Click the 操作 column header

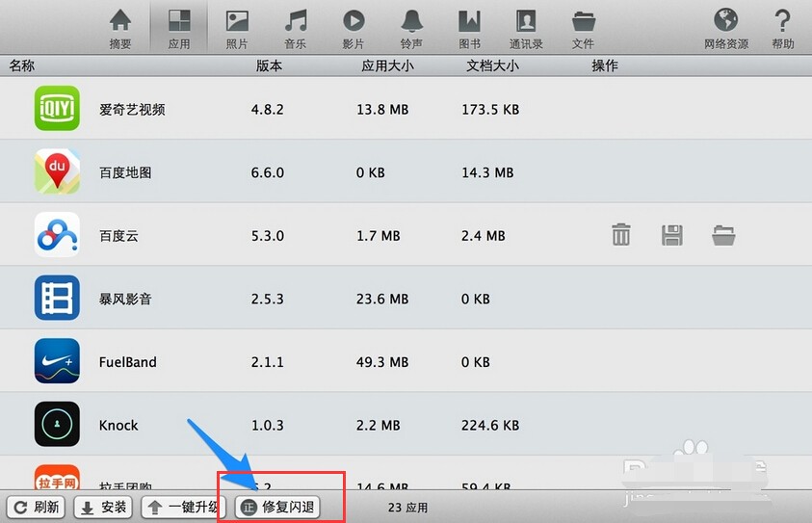point(605,65)
